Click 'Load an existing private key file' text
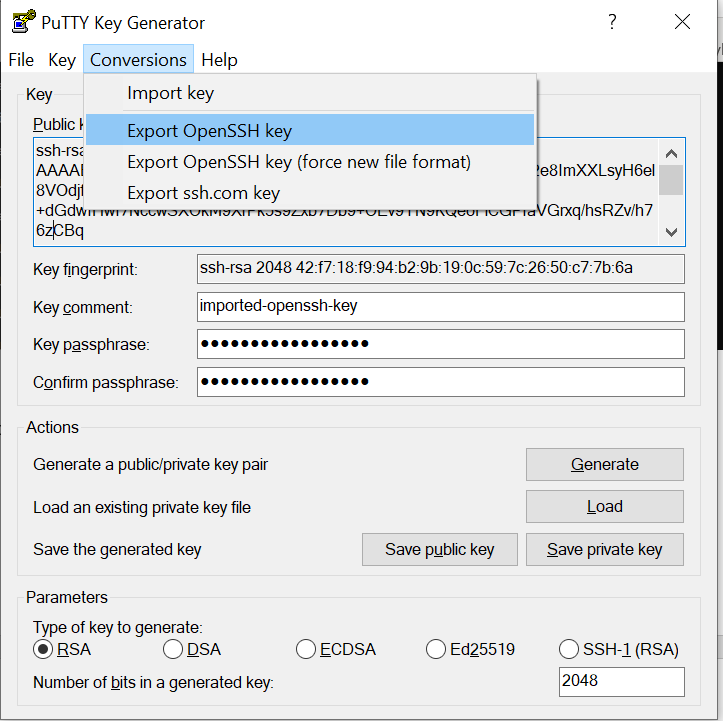Image resolution: width=723 pixels, height=721 pixels. pyautogui.click(x=142, y=507)
